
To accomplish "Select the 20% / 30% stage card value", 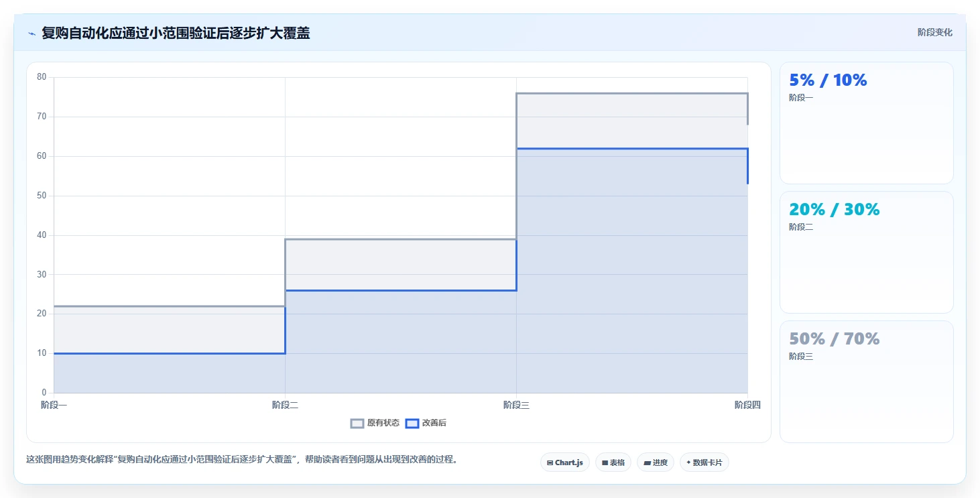I will (834, 210).
